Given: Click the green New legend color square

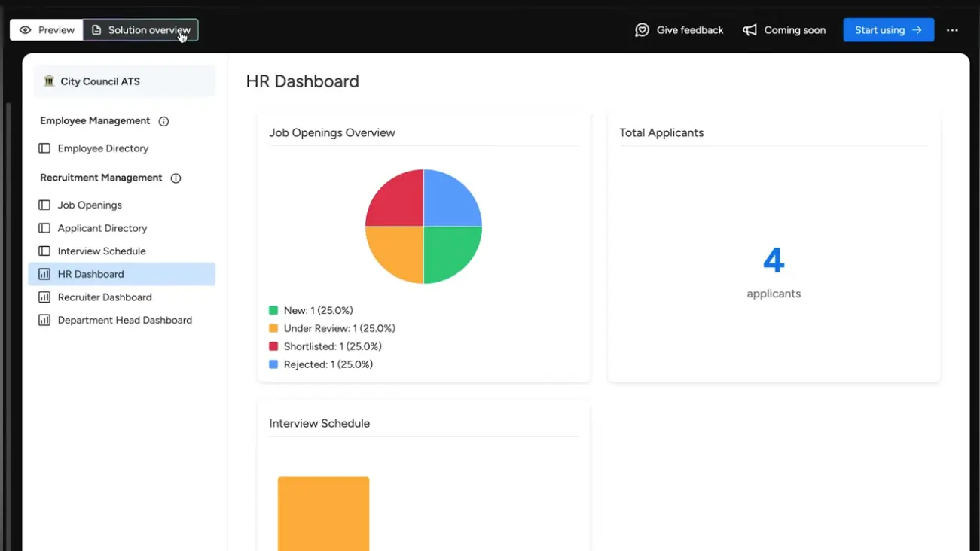Looking at the screenshot, I should 273,309.
